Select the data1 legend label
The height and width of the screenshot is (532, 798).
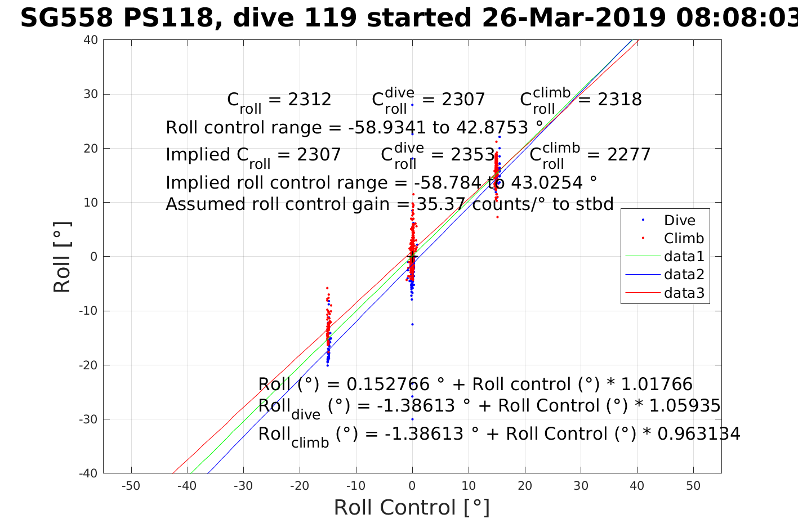click(684, 257)
